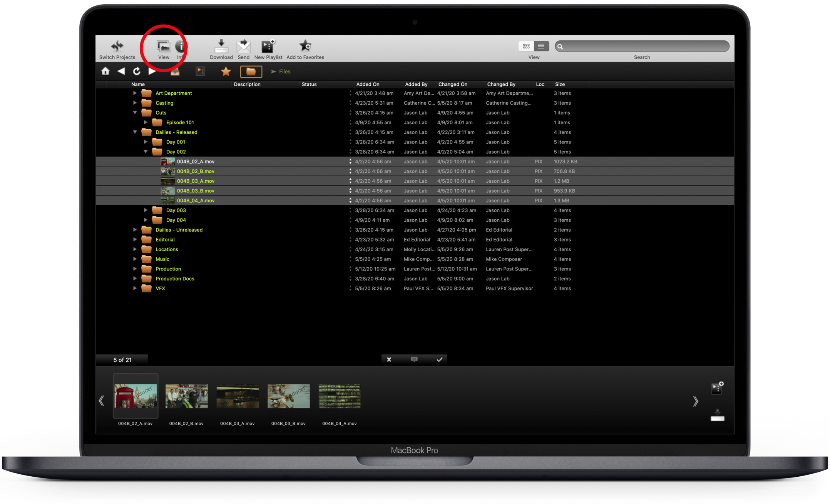Click the refresh arrow icon
The image size is (830, 504).
coord(137,71)
